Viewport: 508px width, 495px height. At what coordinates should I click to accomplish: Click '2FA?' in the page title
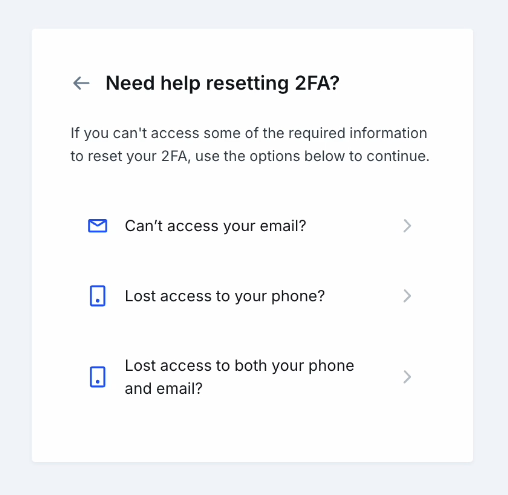click(317, 83)
